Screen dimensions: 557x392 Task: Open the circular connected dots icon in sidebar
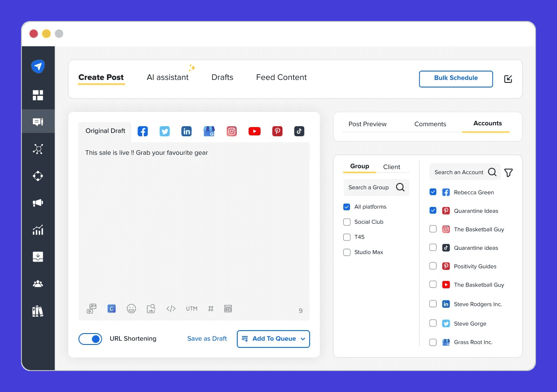pos(38,176)
